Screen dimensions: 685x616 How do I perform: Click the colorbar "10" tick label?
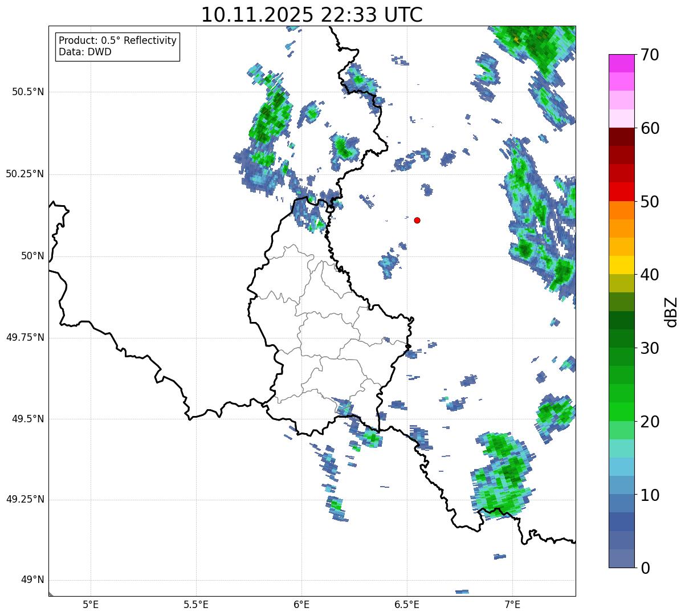(650, 495)
